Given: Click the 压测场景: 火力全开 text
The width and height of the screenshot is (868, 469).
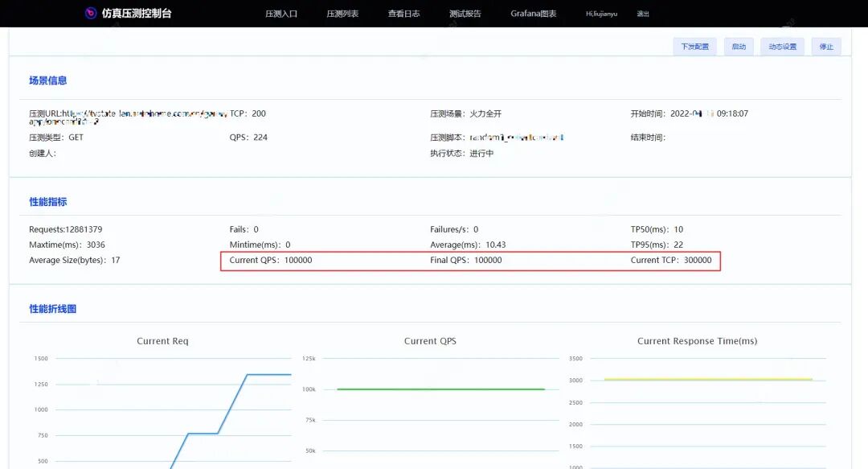Looking at the screenshot, I should click(x=465, y=113).
